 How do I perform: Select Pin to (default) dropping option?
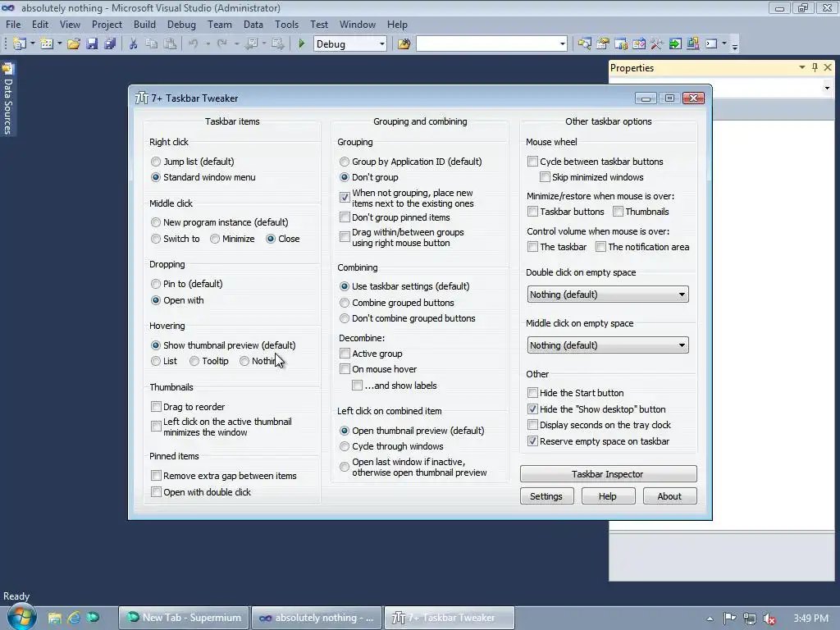156,284
